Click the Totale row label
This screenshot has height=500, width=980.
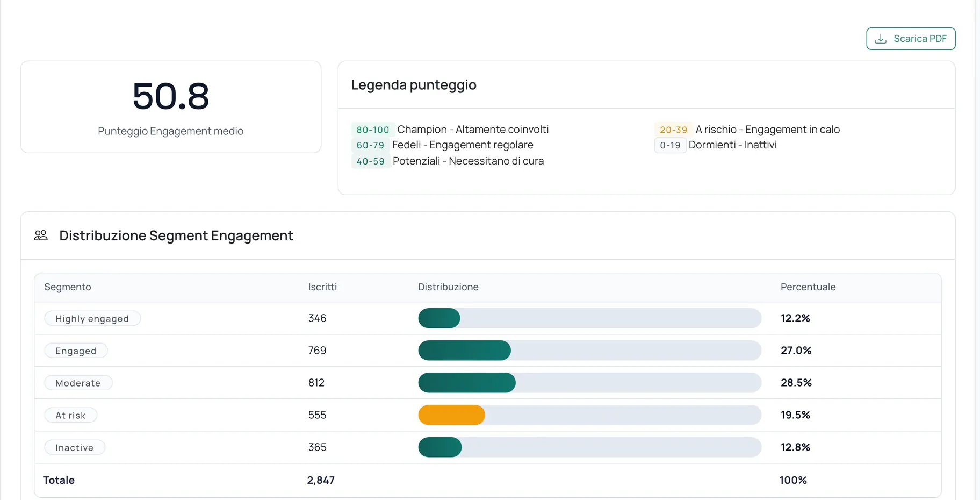59,480
